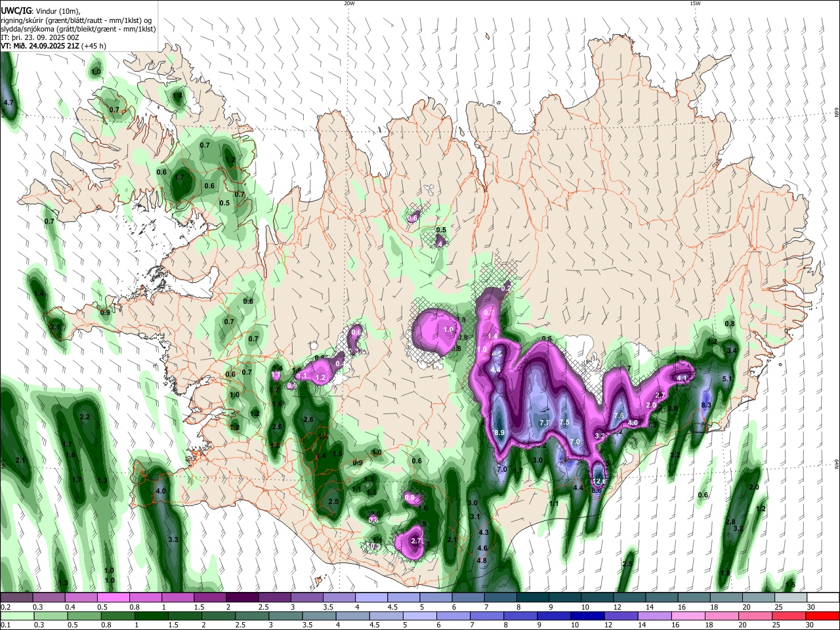Pick the white 30 swatch ending the upper legend row
This screenshot has width=840, height=630.
coord(823,597)
